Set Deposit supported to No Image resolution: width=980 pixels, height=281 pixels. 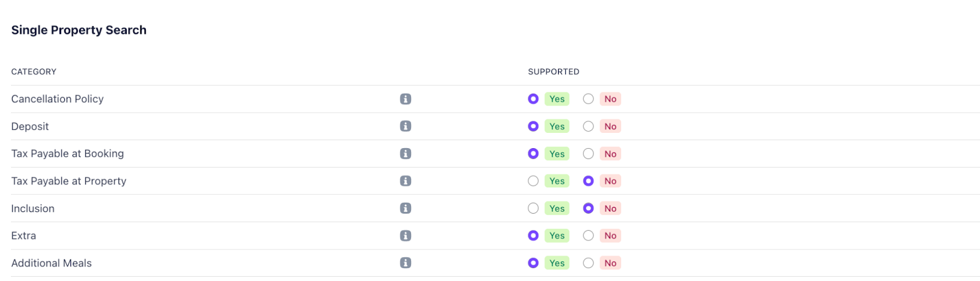(x=589, y=126)
